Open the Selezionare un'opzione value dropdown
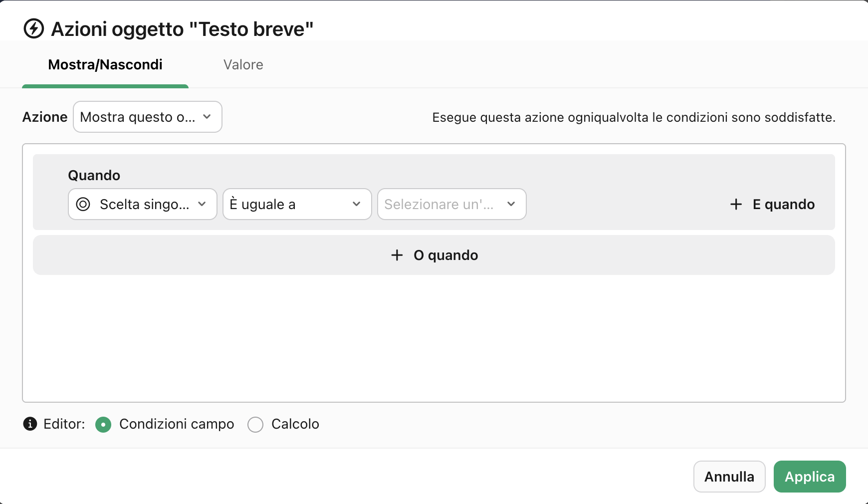The height and width of the screenshot is (504, 868). (x=451, y=204)
